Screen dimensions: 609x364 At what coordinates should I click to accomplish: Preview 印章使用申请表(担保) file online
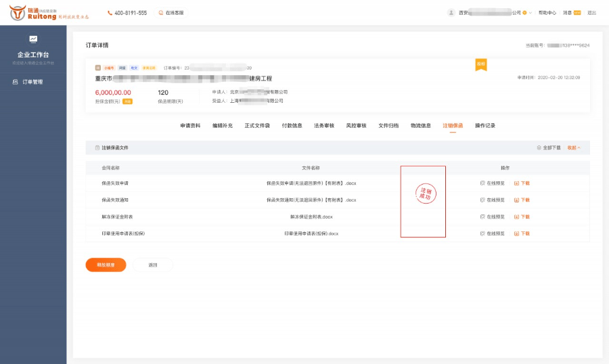492,233
